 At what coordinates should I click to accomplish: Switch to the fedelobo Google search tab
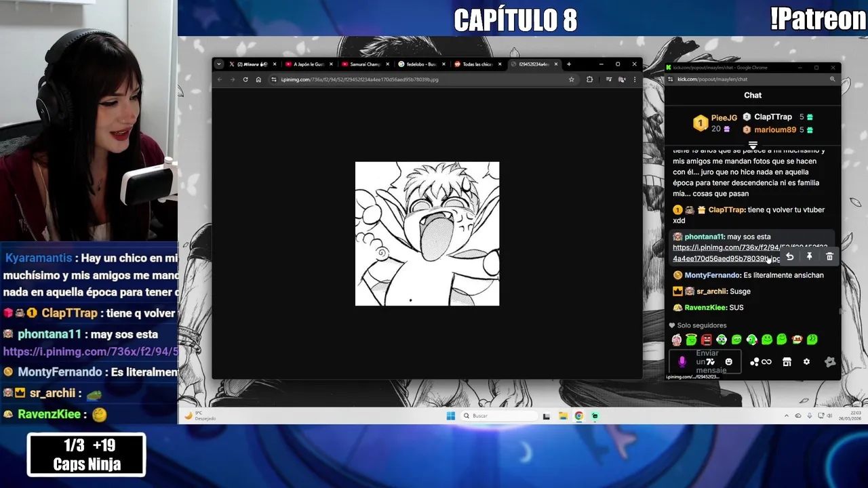pyautogui.click(x=420, y=64)
